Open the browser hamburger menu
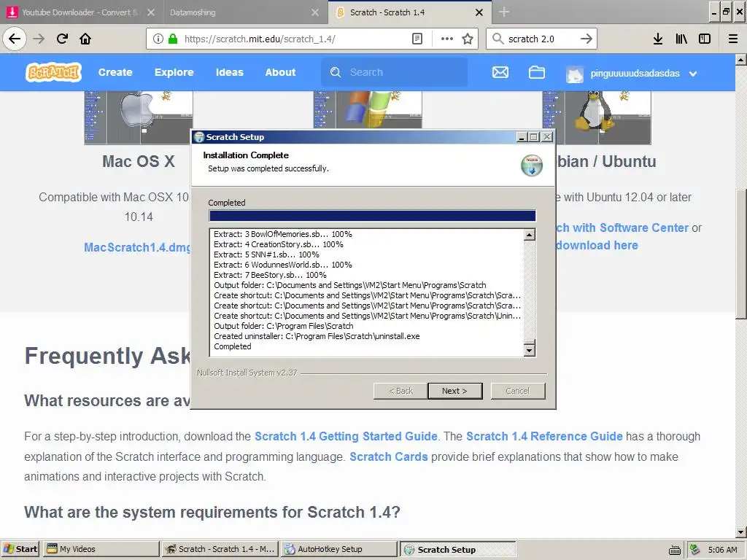 [x=733, y=39]
